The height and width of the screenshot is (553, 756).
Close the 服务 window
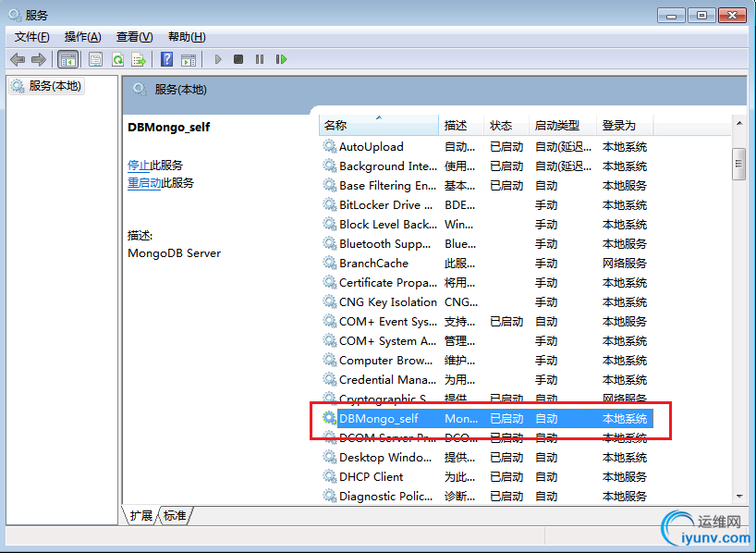[732, 16]
